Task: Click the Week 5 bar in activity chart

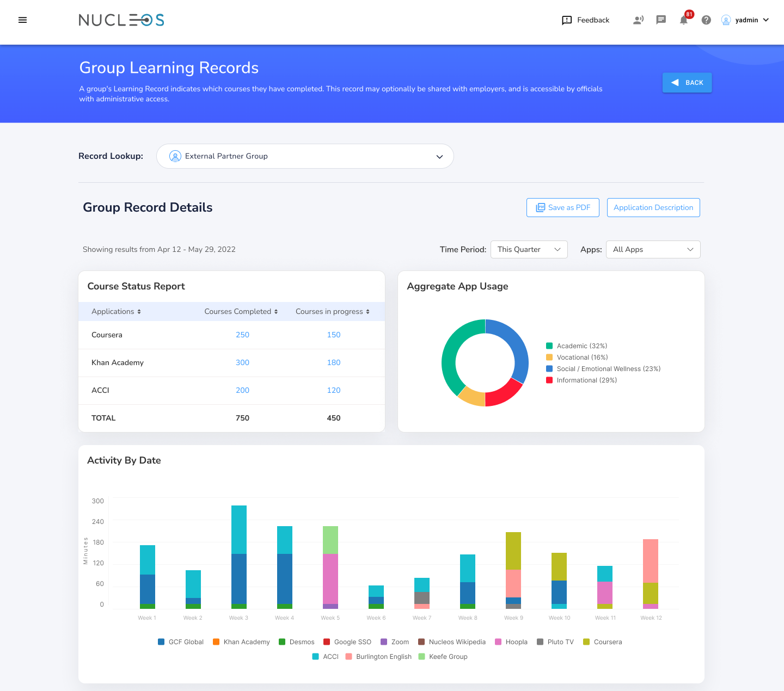Action: pyautogui.click(x=330, y=567)
